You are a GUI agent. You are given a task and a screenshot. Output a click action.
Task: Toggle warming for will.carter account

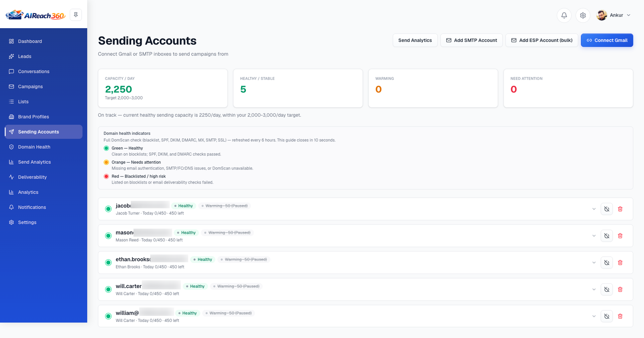(607, 289)
